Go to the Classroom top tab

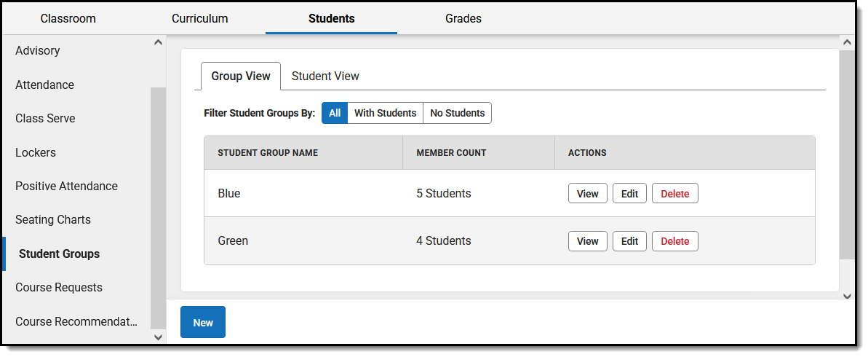[68, 18]
